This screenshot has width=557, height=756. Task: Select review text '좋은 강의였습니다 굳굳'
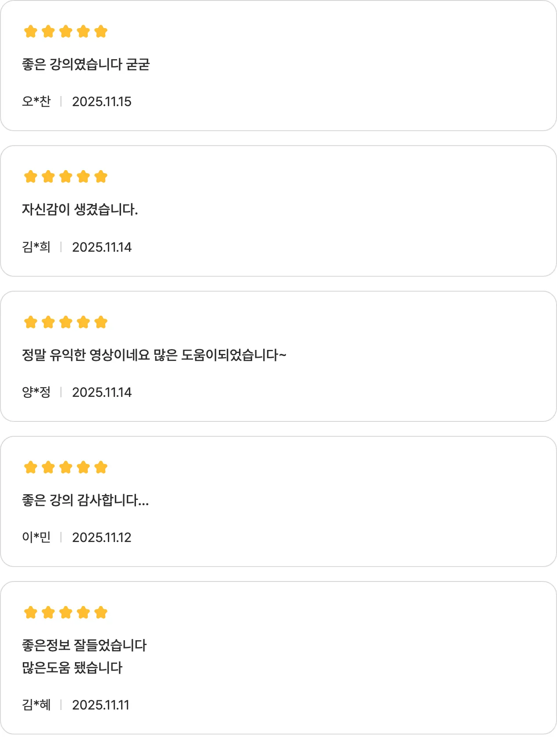(x=86, y=64)
